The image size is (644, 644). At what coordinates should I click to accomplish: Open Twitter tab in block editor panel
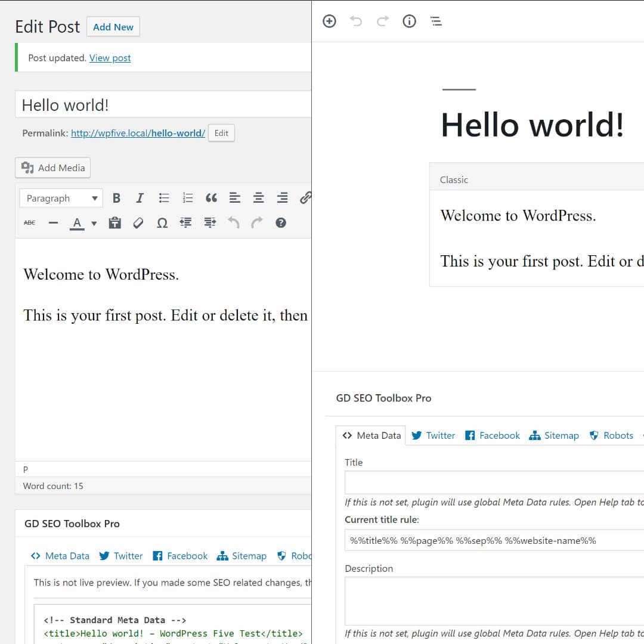(x=434, y=435)
